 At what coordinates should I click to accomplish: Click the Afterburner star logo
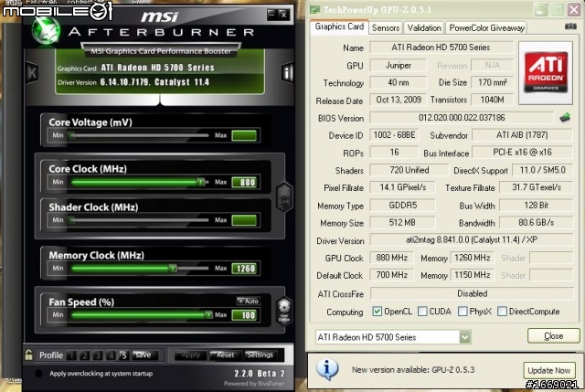[x=45, y=31]
